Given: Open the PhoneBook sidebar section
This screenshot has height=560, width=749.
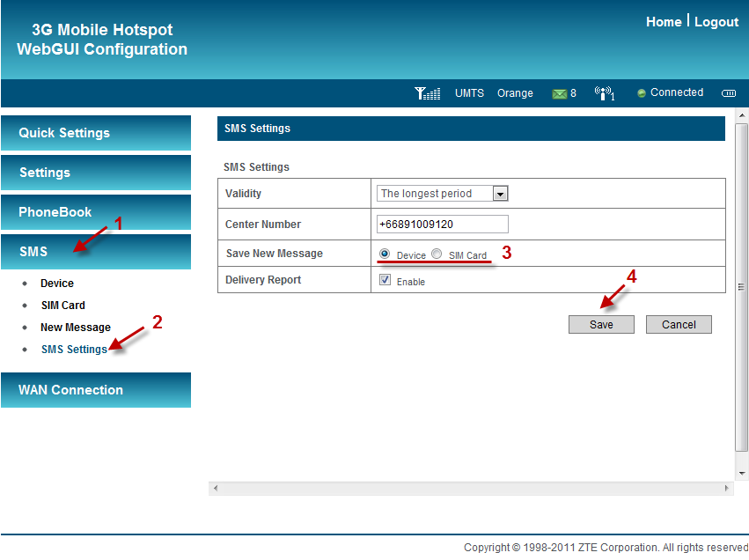Looking at the screenshot, I should click(x=95, y=212).
